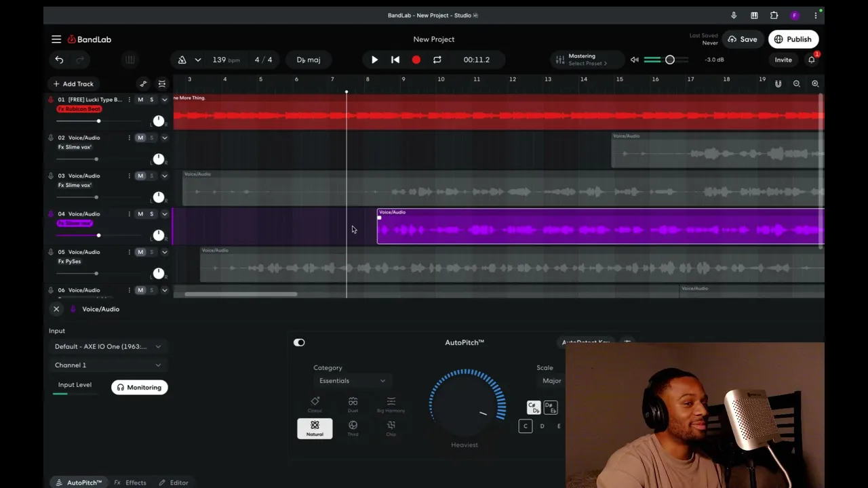Open track 04 three-dot menu
Image resolution: width=868 pixels, height=488 pixels.
129,213
